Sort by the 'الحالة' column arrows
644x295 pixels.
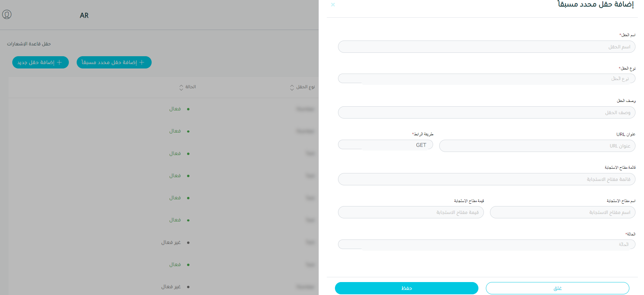pos(181,88)
